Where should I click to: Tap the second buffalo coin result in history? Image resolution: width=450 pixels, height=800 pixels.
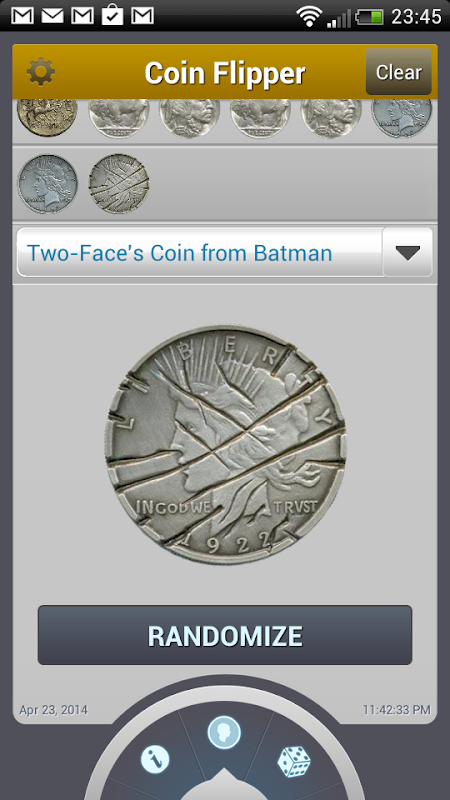260,118
